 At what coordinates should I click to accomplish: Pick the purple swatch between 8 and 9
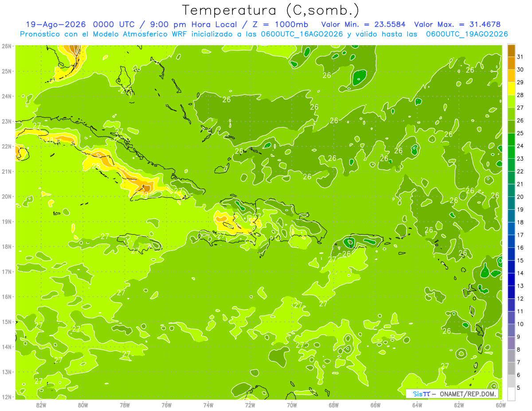pyautogui.click(x=511, y=343)
